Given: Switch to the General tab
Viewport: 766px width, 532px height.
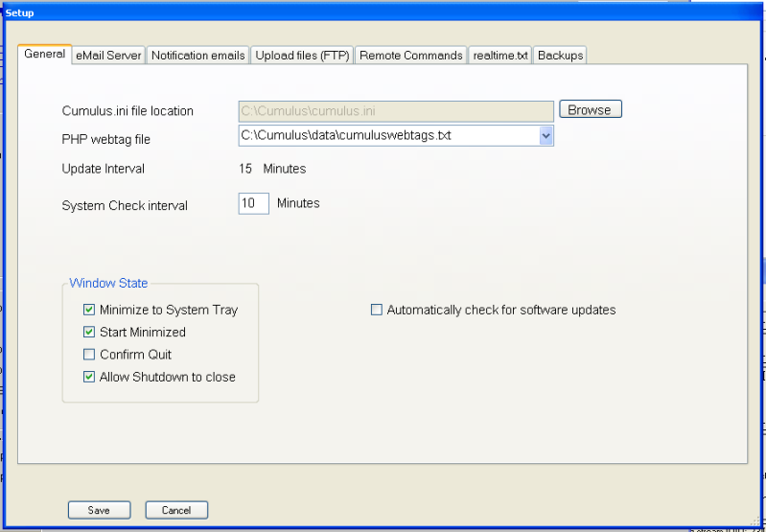Looking at the screenshot, I should 44,55.
